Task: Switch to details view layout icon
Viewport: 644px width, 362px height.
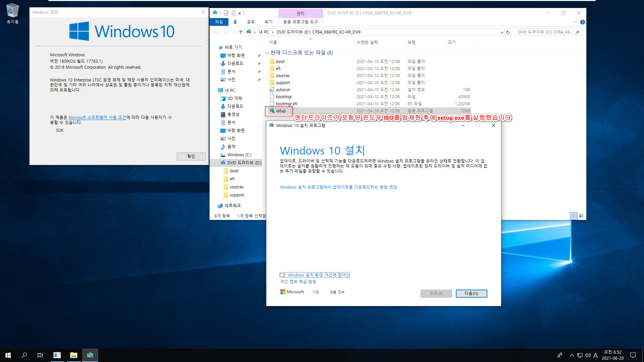Action: (574, 216)
